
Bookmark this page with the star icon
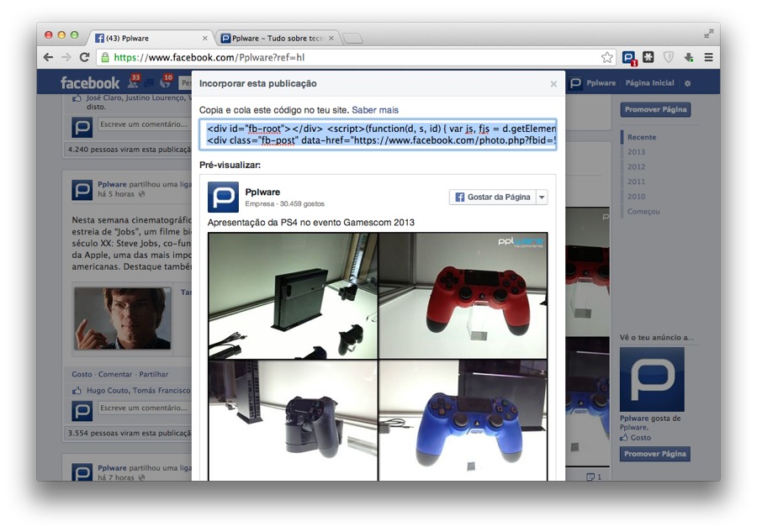606,57
